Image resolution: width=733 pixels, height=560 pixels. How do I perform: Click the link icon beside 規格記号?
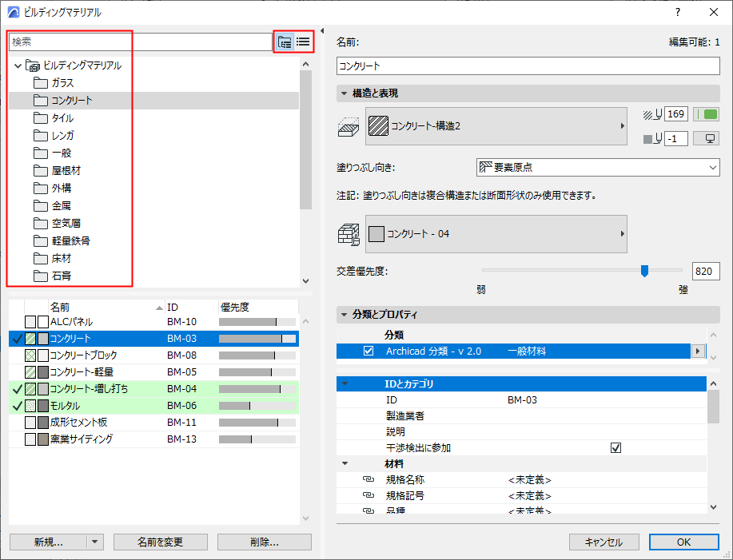[368, 495]
